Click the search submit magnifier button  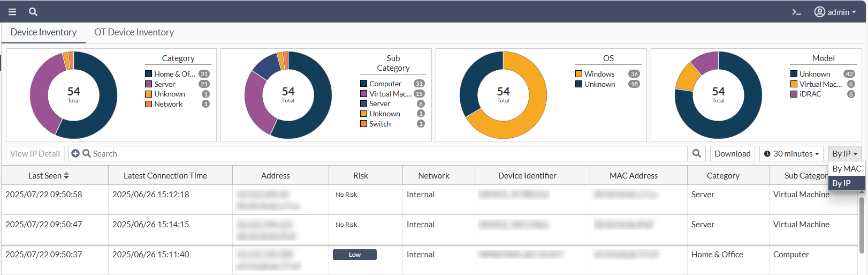697,154
